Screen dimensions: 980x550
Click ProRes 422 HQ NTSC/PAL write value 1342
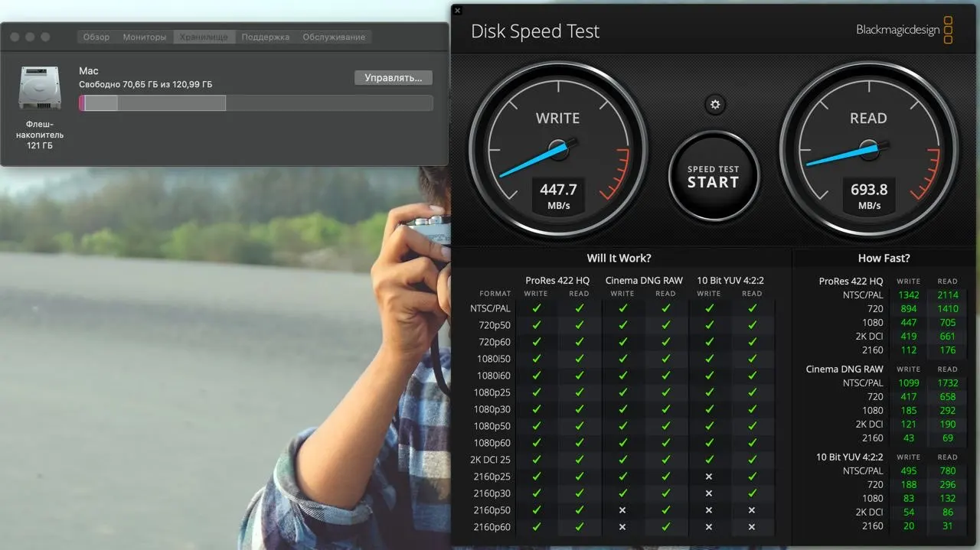(908, 295)
